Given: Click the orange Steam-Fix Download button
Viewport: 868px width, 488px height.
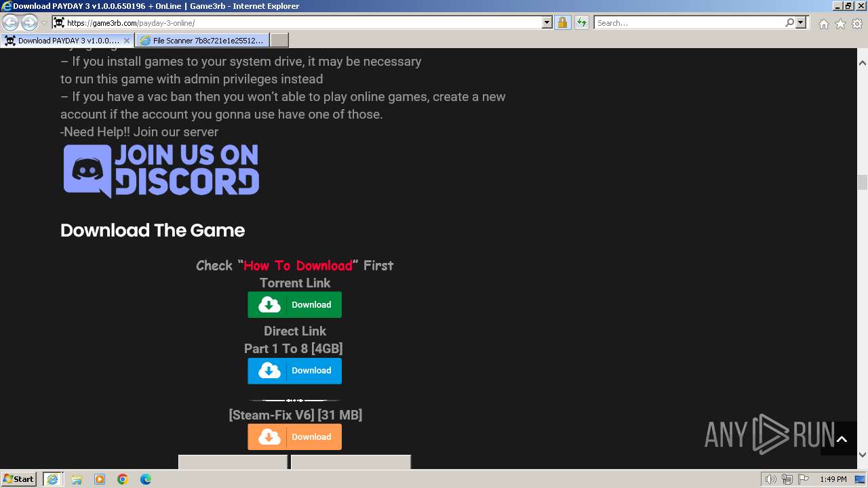Looking at the screenshot, I should point(294,437).
